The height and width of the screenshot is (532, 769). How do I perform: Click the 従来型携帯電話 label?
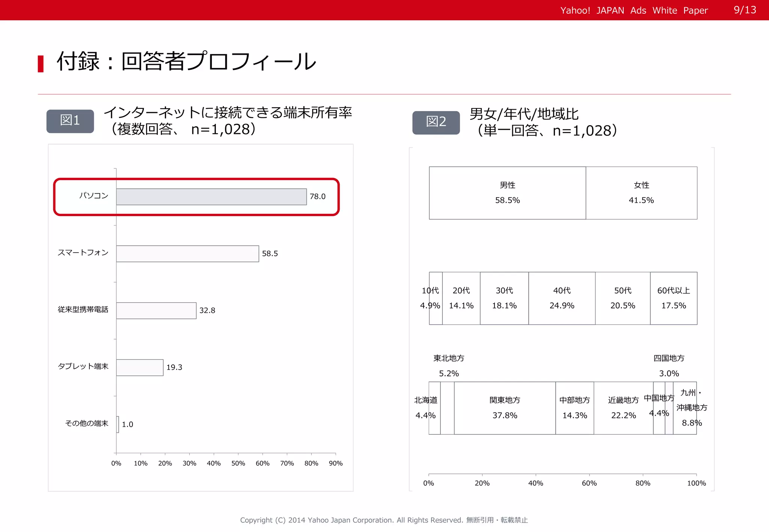click(83, 309)
